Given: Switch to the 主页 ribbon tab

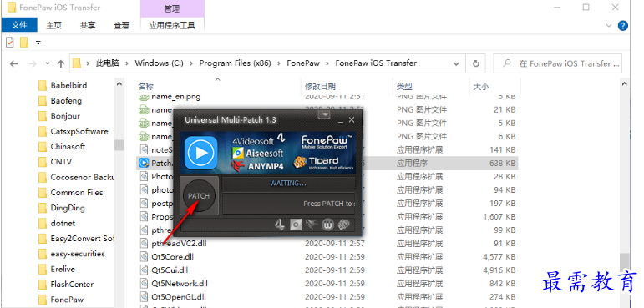Looking at the screenshot, I should [53, 25].
